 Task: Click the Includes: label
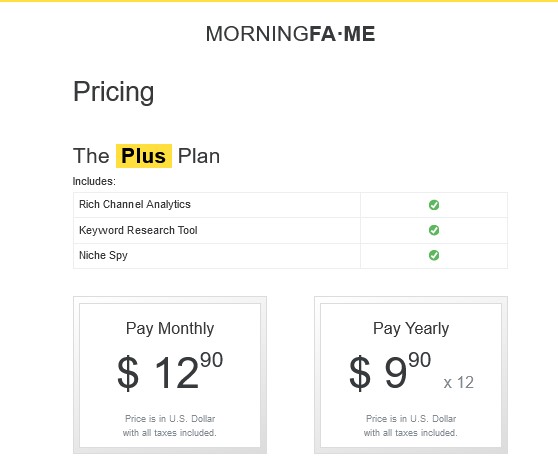pyautogui.click(x=94, y=181)
